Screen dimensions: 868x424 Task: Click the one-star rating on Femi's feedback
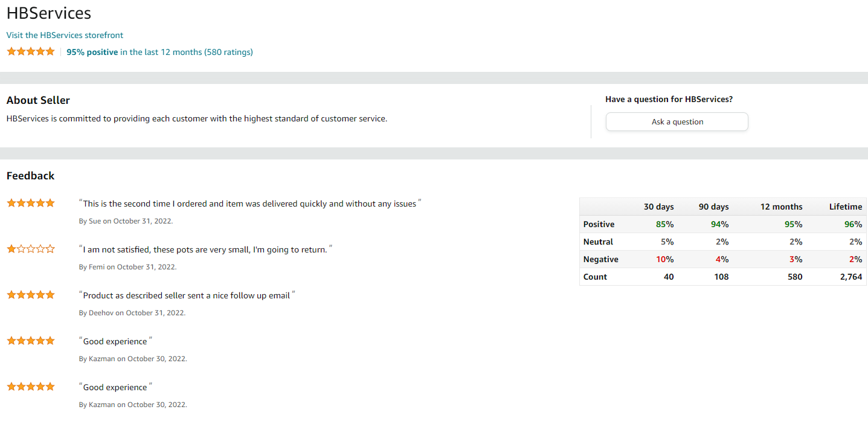click(x=31, y=249)
